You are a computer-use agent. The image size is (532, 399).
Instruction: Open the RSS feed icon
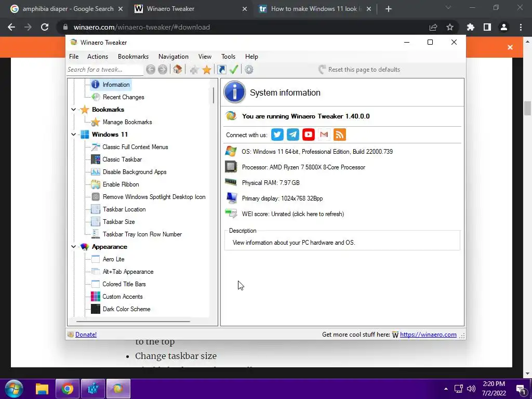click(340, 135)
